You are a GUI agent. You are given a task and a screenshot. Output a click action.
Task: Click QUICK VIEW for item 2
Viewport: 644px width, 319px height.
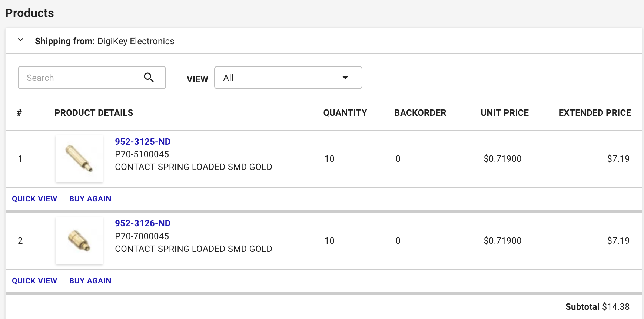click(x=34, y=281)
